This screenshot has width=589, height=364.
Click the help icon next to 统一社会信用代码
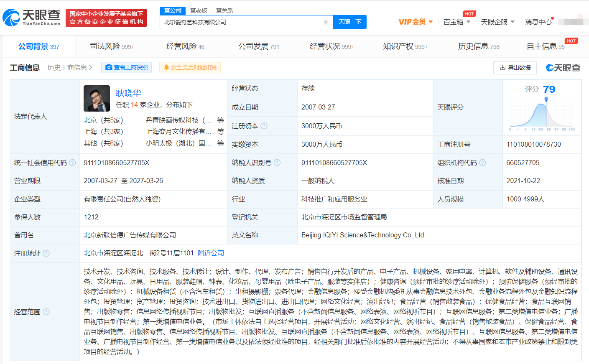coord(72,163)
